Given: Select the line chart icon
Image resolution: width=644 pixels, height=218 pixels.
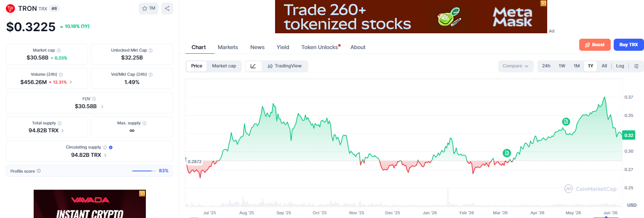Looking at the screenshot, I should [x=253, y=66].
